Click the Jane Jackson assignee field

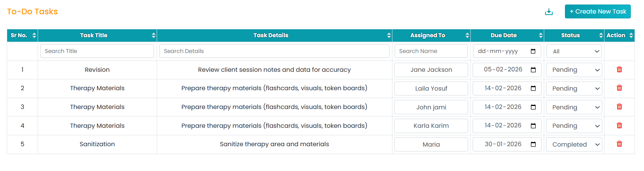coord(431,70)
